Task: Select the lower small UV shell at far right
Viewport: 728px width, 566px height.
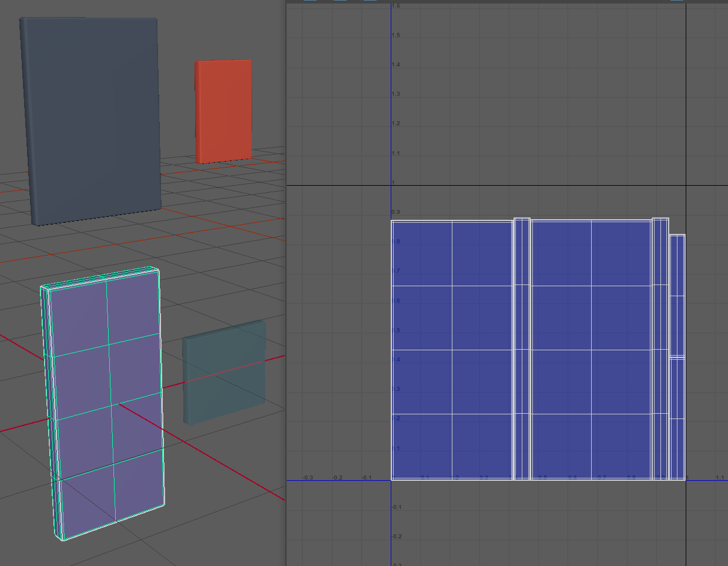Action: pyautogui.click(x=677, y=418)
